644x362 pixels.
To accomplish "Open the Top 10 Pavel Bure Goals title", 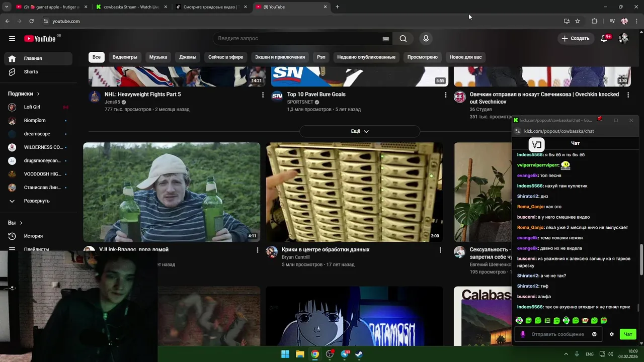I will point(316,95).
